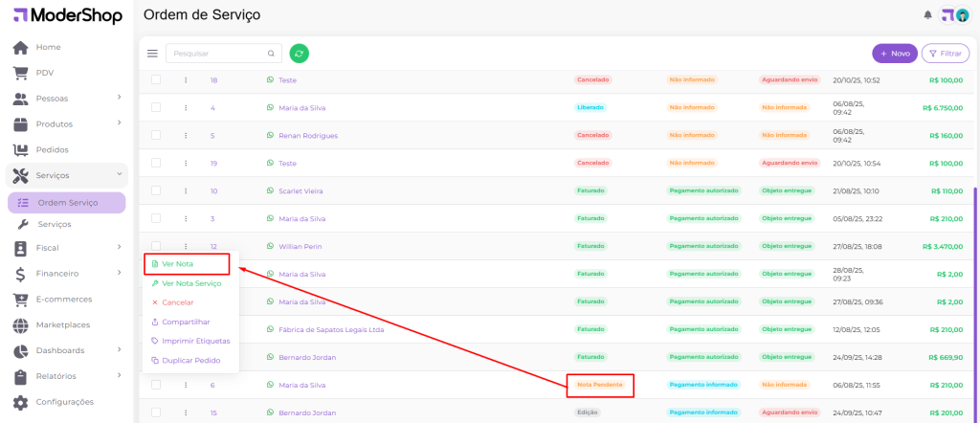Choose Ver Nota in the context menu
980x423 pixels.
click(x=178, y=263)
